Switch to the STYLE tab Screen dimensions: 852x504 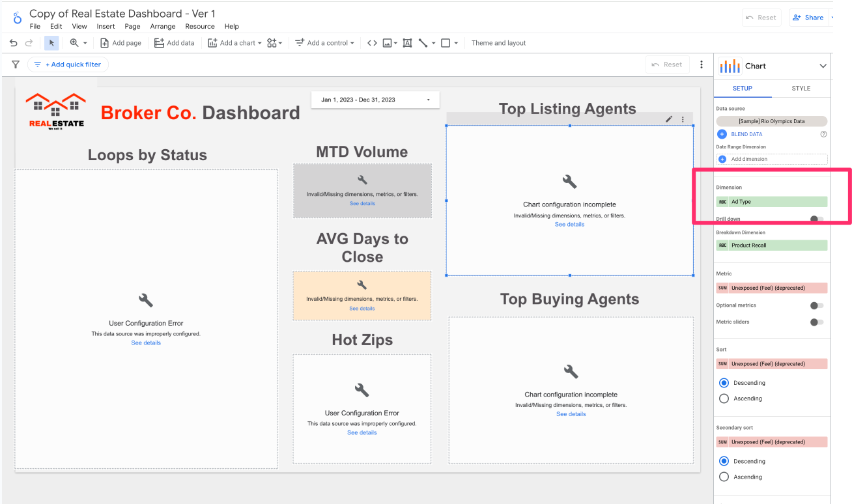[x=801, y=88]
